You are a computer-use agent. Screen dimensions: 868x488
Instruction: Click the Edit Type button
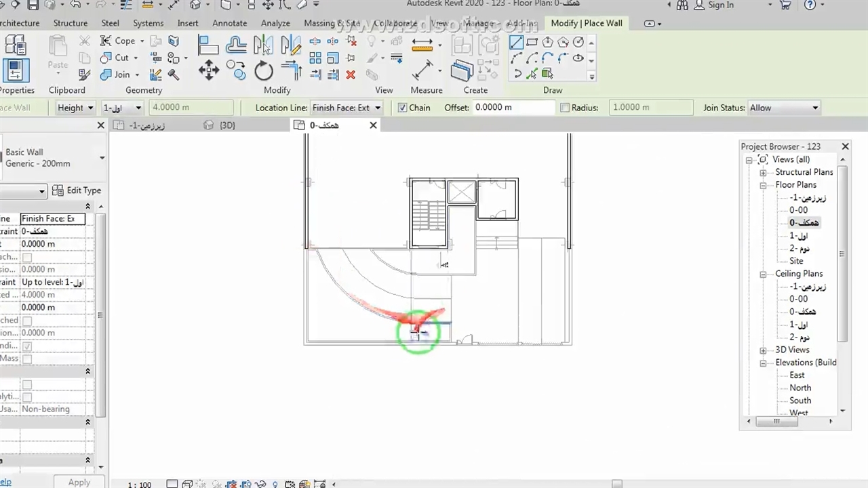coord(77,190)
